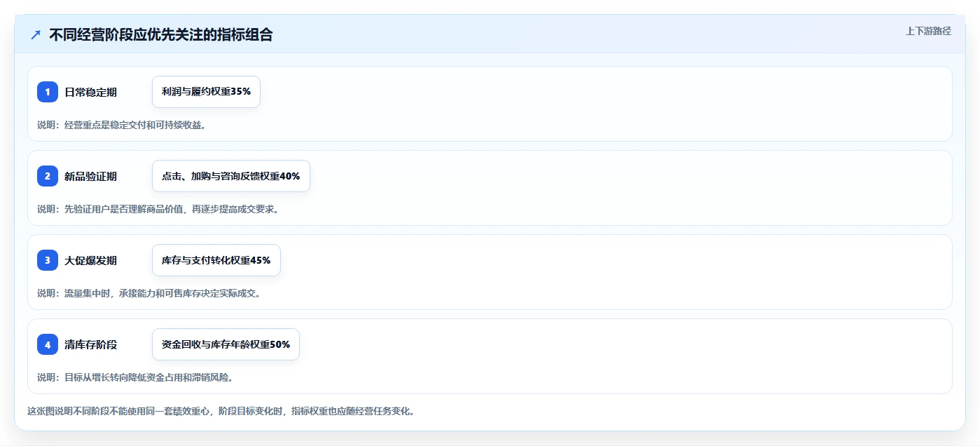The height and width of the screenshot is (446, 980).
Task: Click the footer summary starting 这张图说明不同阶段
Action: (221, 411)
